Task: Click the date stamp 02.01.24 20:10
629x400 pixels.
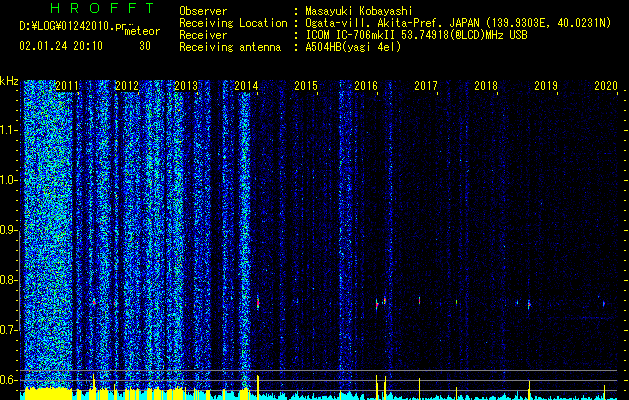Action: point(61,46)
